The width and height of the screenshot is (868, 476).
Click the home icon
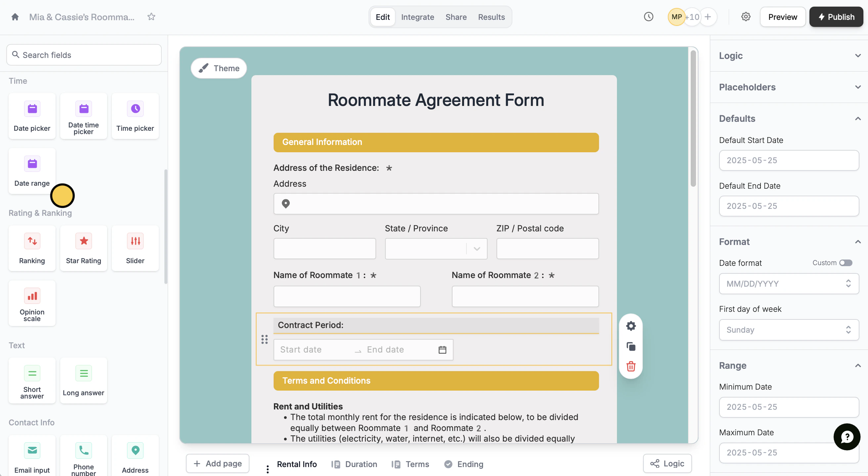(15, 17)
